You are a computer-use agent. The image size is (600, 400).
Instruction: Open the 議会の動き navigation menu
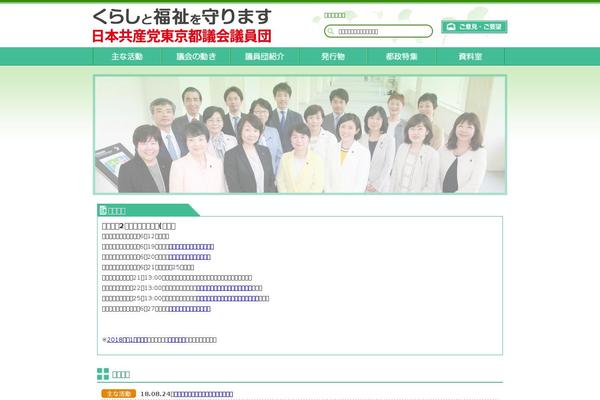coord(196,57)
